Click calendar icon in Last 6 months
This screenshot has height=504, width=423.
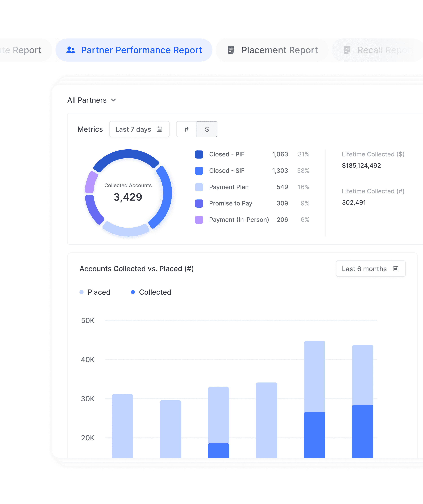pyautogui.click(x=395, y=269)
